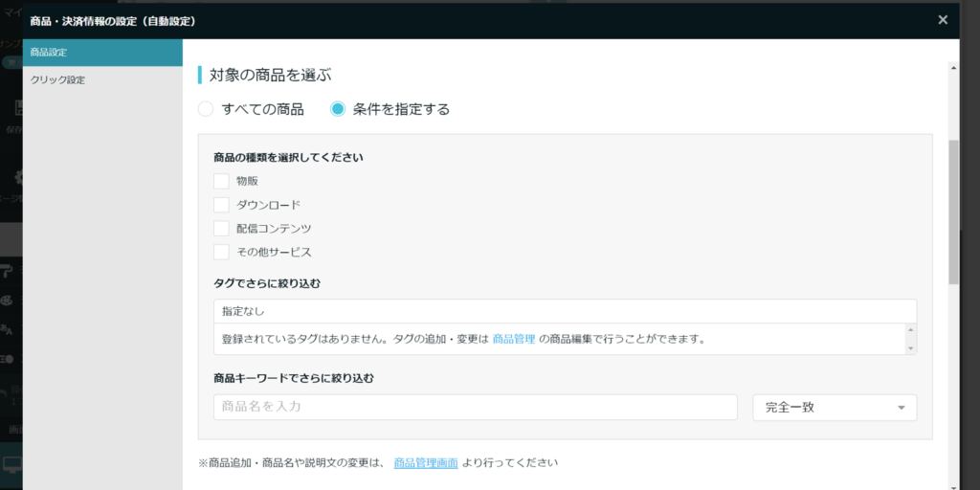Viewport: 980px width, 490px height.
Task: Click the tag list scroll-up arrow
Action: 909,330
